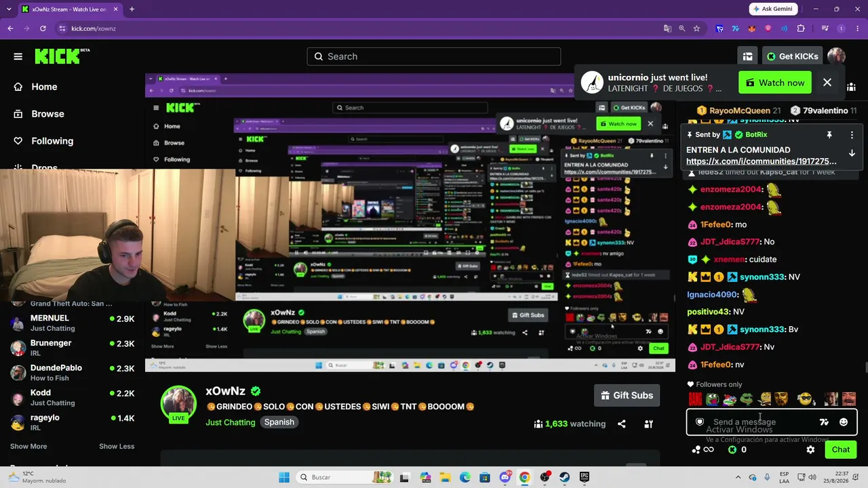
Task: Open Steam from the taskbar
Action: click(x=564, y=477)
